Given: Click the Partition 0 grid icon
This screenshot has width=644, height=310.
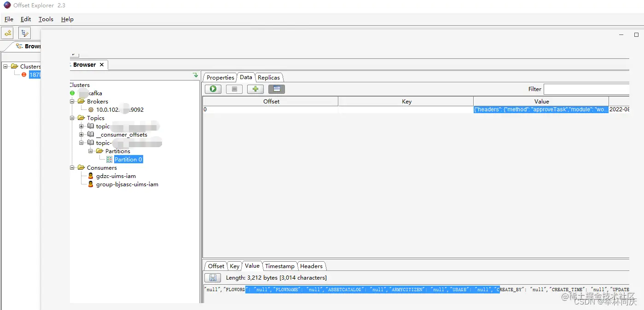Looking at the screenshot, I should coord(109,160).
